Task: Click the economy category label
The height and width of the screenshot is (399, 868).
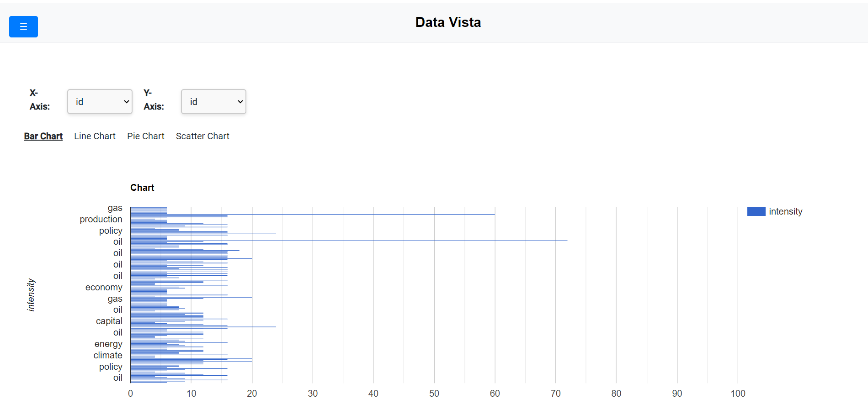Action: point(104,287)
